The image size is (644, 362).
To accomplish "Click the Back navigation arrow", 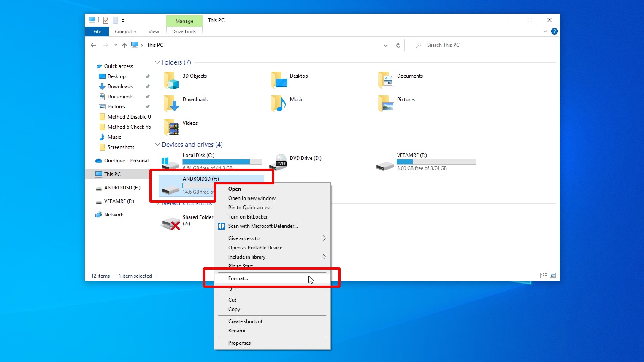I will (x=93, y=45).
